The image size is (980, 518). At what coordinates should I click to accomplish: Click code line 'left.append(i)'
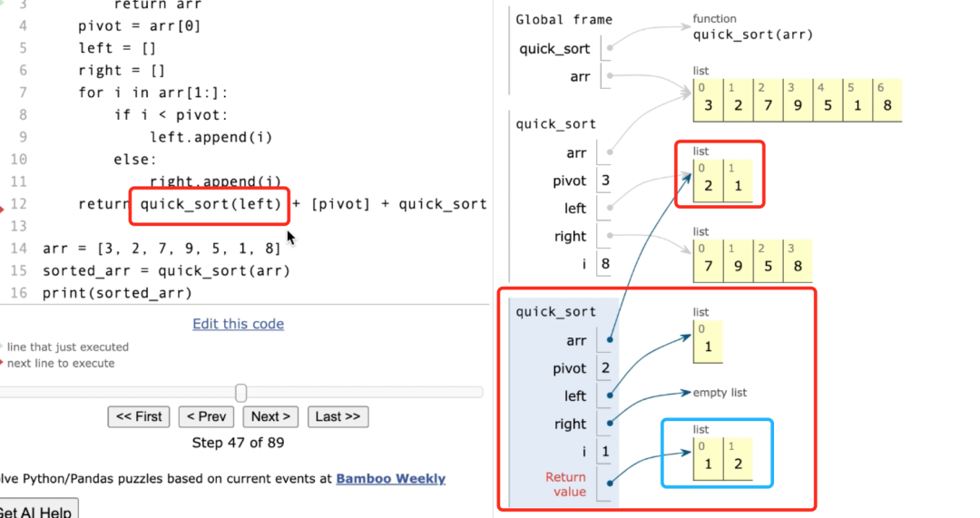pyautogui.click(x=211, y=137)
